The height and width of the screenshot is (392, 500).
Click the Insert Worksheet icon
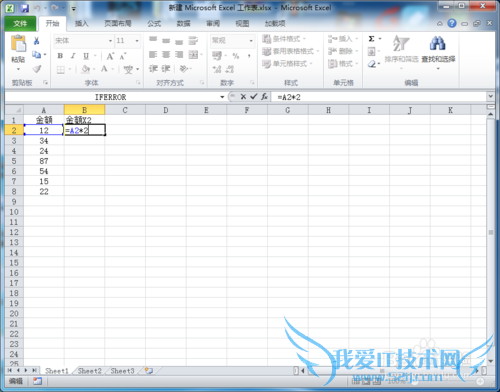(x=149, y=371)
